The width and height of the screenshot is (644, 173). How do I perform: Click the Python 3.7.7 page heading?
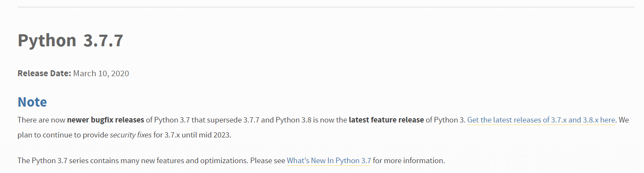(70, 41)
